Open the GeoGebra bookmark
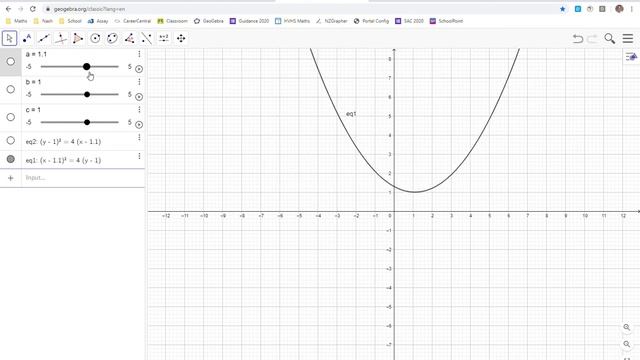This screenshot has width=640, height=360. [209, 21]
